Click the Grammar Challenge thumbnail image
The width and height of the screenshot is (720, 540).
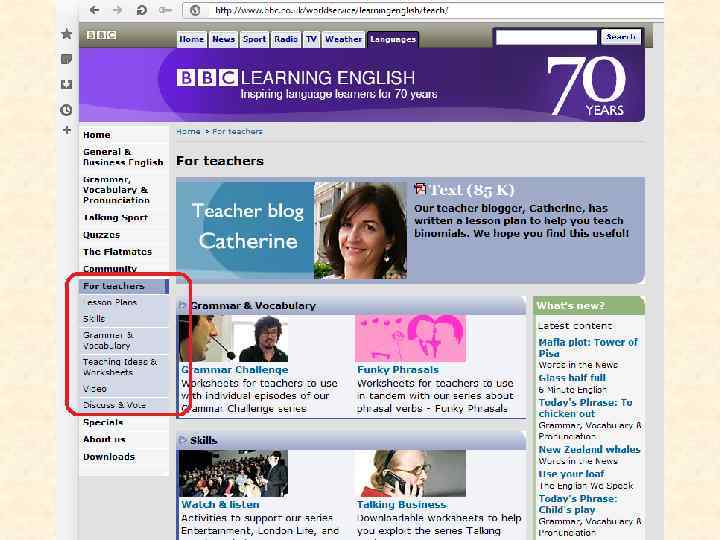coord(233,338)
